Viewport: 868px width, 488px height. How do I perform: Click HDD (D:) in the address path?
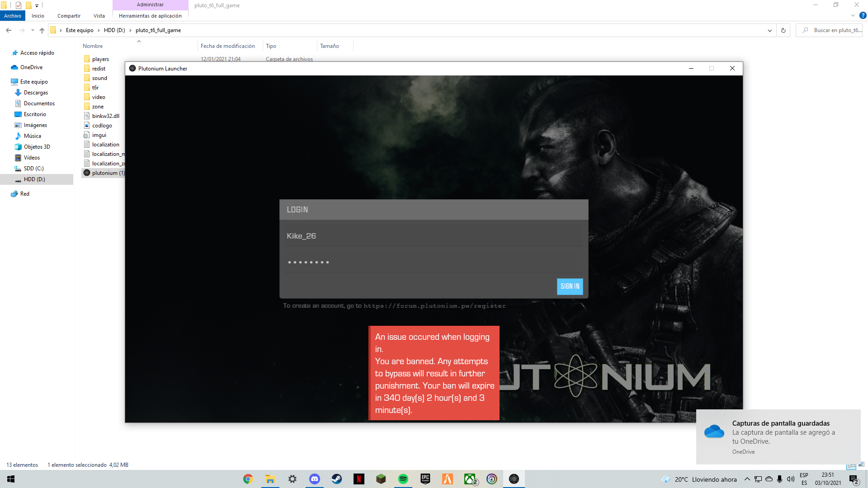pyautogui.click(x=114, y=30)
